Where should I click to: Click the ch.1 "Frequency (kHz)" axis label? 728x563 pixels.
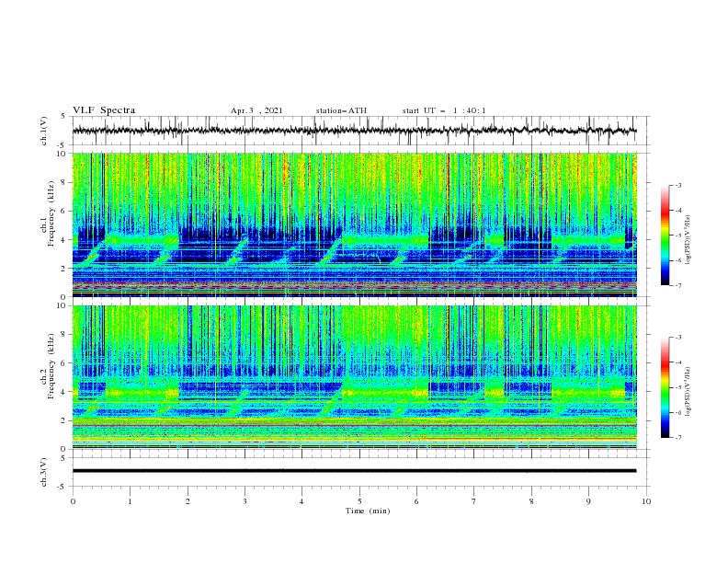51,212
